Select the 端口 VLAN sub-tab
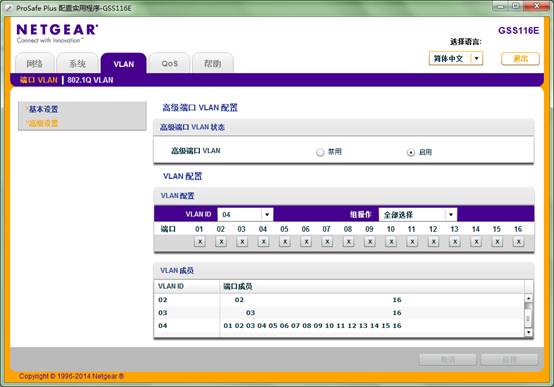The width and height of the screenshot is (554, 387). point(39,80)
